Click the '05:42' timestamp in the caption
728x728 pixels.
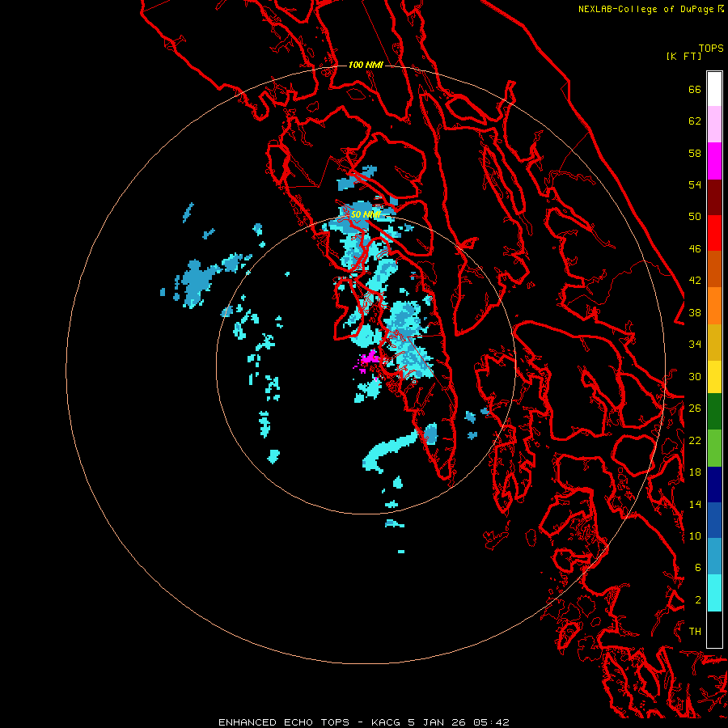coord(491,722)
